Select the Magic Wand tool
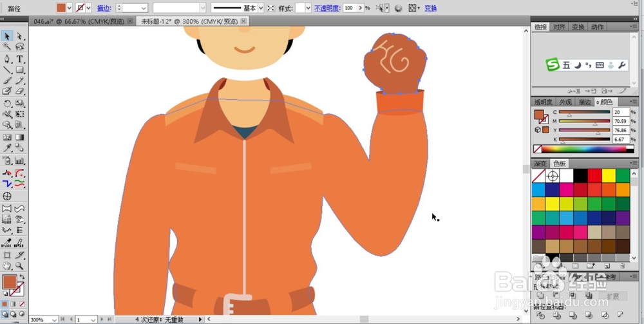This screenshot has width=644, height=324. tap(7, 47)
